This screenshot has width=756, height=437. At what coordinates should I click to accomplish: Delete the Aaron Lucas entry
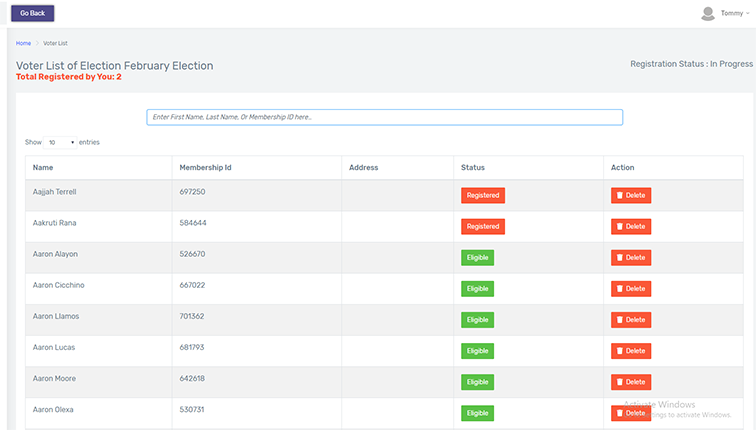(x=631, y=351)
